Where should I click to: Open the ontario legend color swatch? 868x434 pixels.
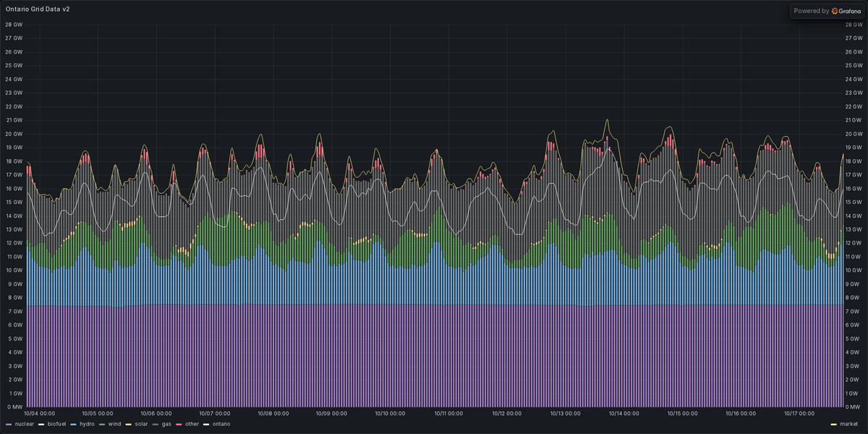[x=206, y=424]
